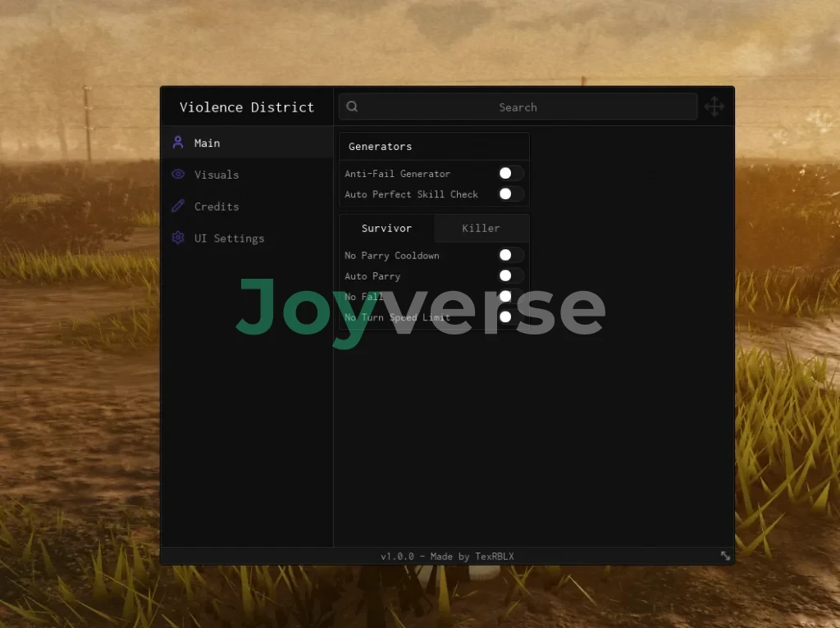Viewport: 840px width, 628px height.
Task: Focus the Search input field
Action: point(518,107)
